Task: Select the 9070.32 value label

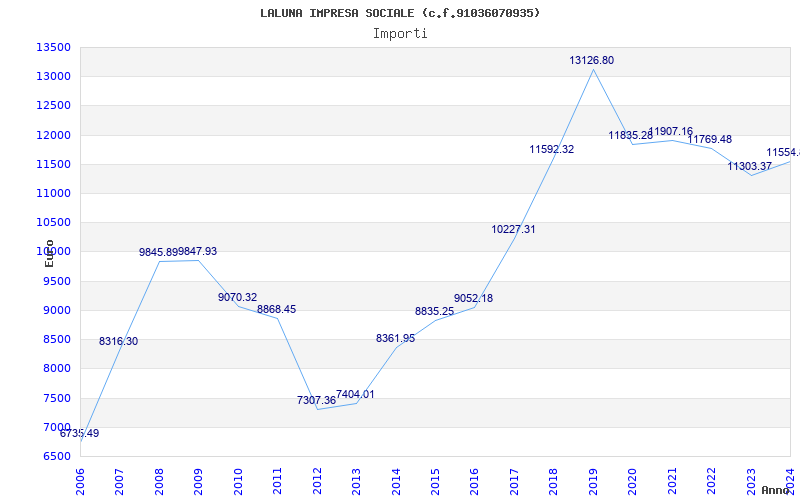Action: click(x=238, y=297)
